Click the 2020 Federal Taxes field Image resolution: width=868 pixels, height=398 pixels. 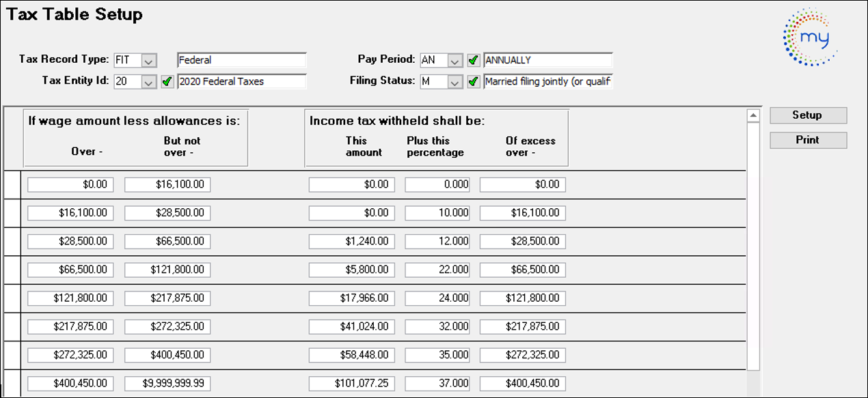[x=241, y=81]
